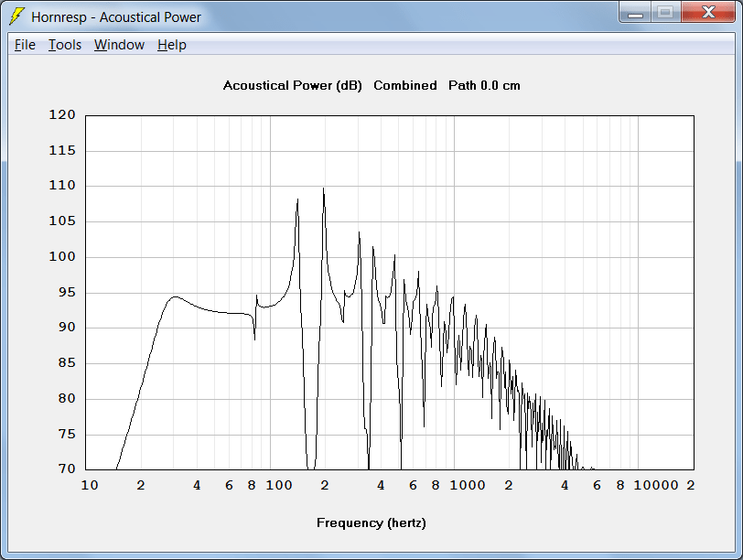Viewport: 743px width, 560px height.
Task: Click the 115 dB y-axis label
Action: [62, 151]
